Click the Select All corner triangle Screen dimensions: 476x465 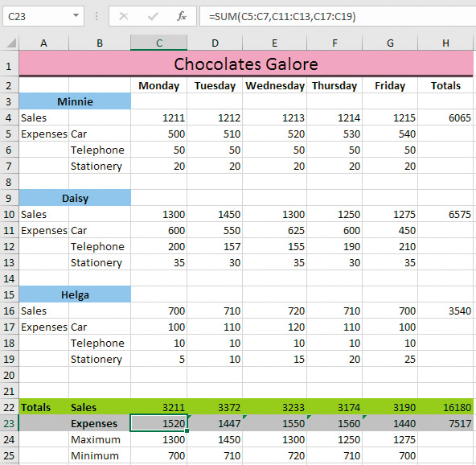(x=11, y=43)
